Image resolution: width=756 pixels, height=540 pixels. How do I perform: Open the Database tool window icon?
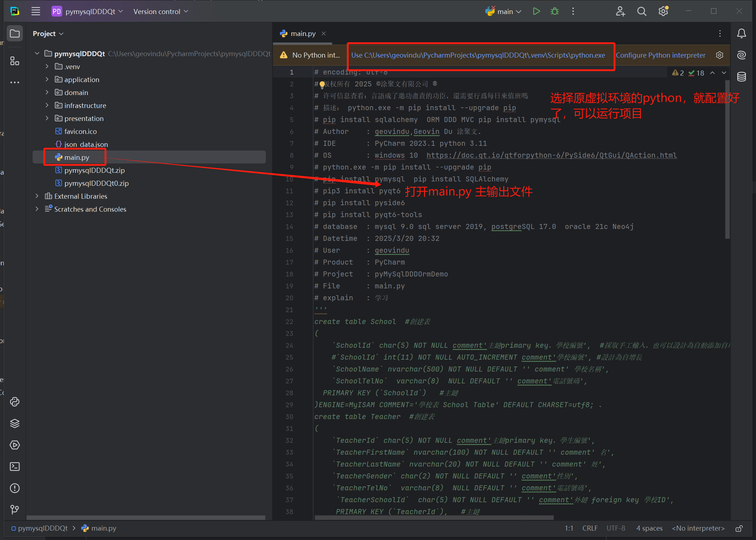tap(741, 77)
